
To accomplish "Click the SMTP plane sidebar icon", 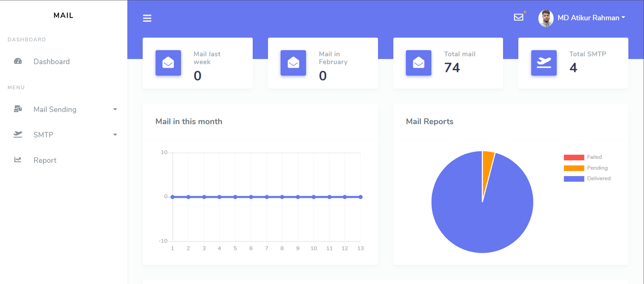I will [18, 134].
